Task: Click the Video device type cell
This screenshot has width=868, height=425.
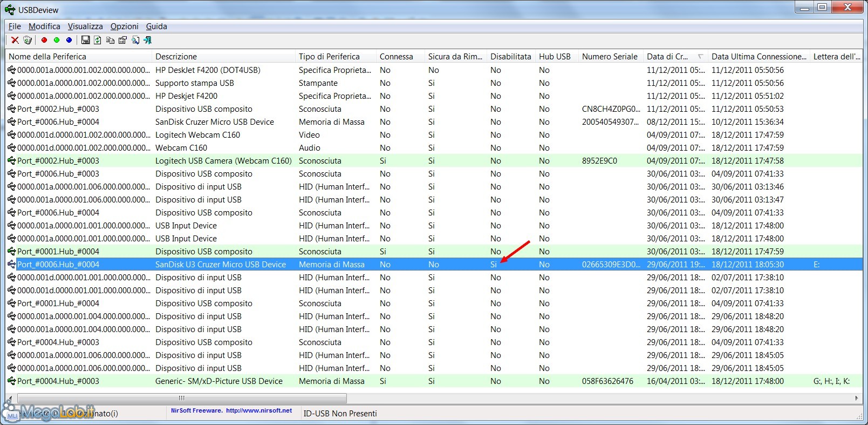Action: tap(309, 134)
